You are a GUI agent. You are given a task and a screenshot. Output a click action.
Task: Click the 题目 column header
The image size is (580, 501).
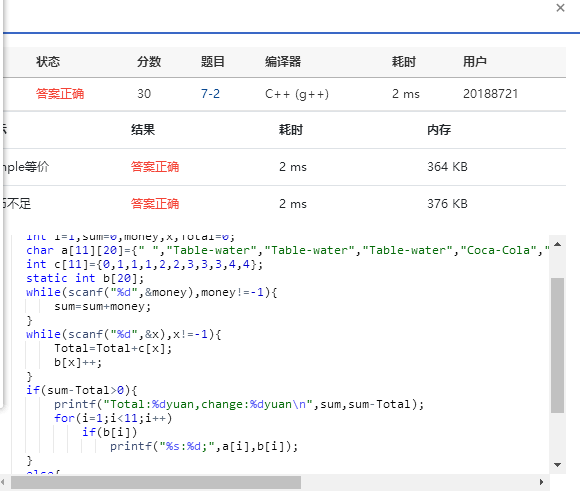213,62
